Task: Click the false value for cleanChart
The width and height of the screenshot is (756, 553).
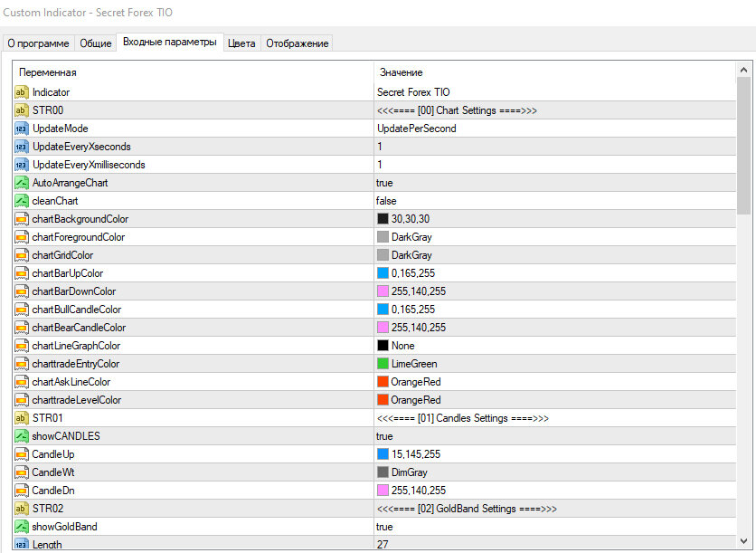Action: coord(386,201)
